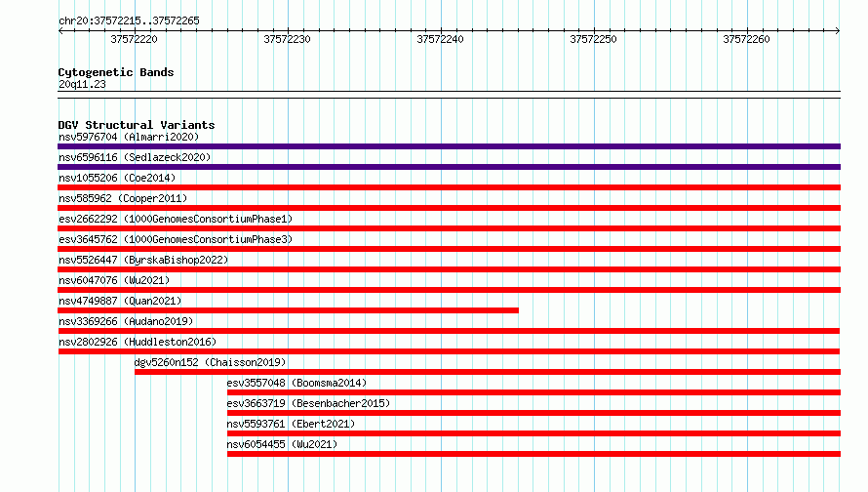Click the Cytogenetic Bands track title
The image size is (868, 492).
[116, 72]
